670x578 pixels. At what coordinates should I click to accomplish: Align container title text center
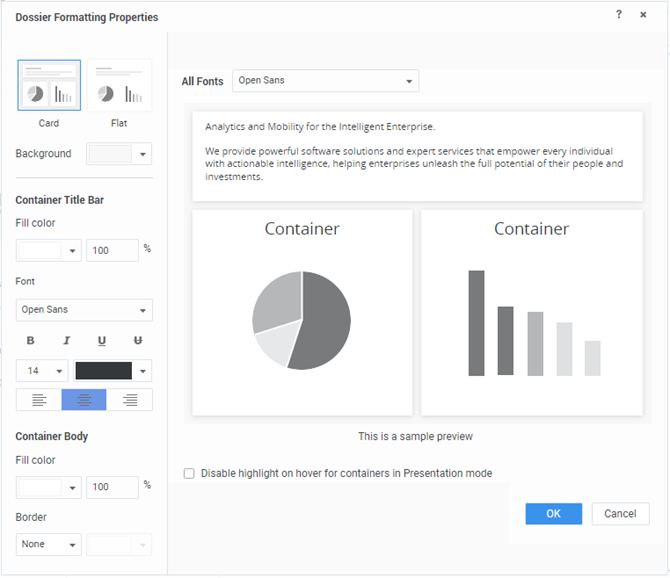pyautogui.click(x=84, y=400)
